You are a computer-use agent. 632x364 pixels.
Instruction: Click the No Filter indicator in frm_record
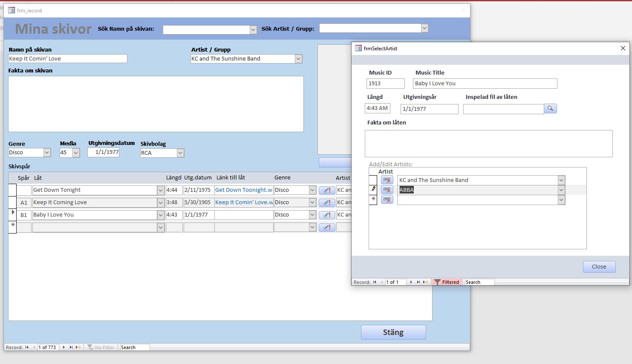[x=101, y=347]
